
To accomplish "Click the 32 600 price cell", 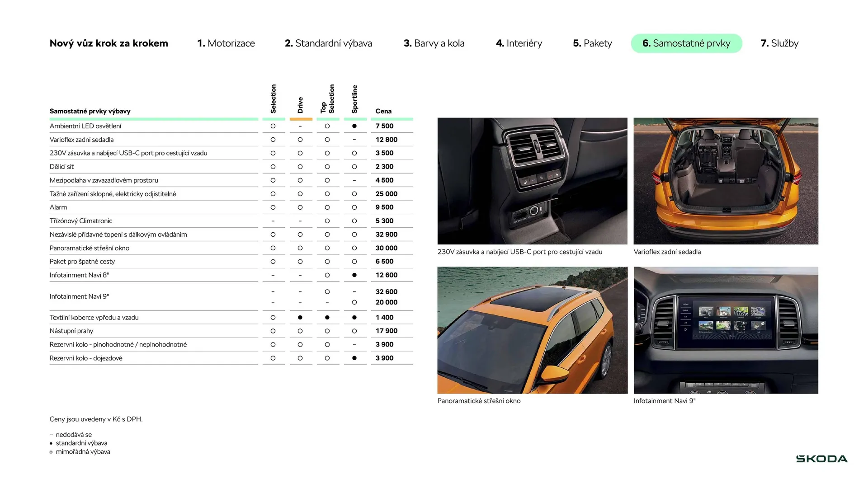I will pos(387,292).
